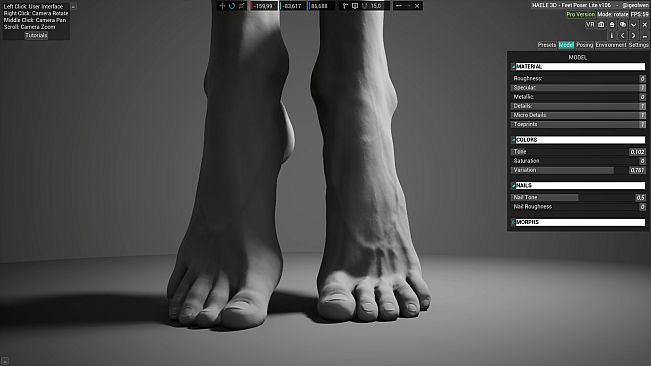
Task: Collapse the MATERIAL section
Action: click(578, 66)
